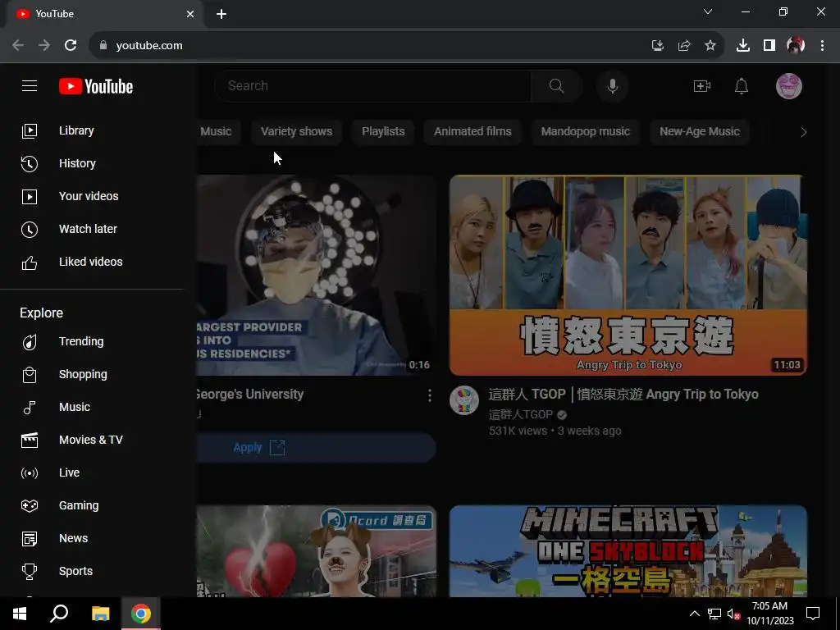Image resolution: width=840 pixels, height=630 pixels.
Task: Open File Explorer from the taskbar
Action: [100, 614]
